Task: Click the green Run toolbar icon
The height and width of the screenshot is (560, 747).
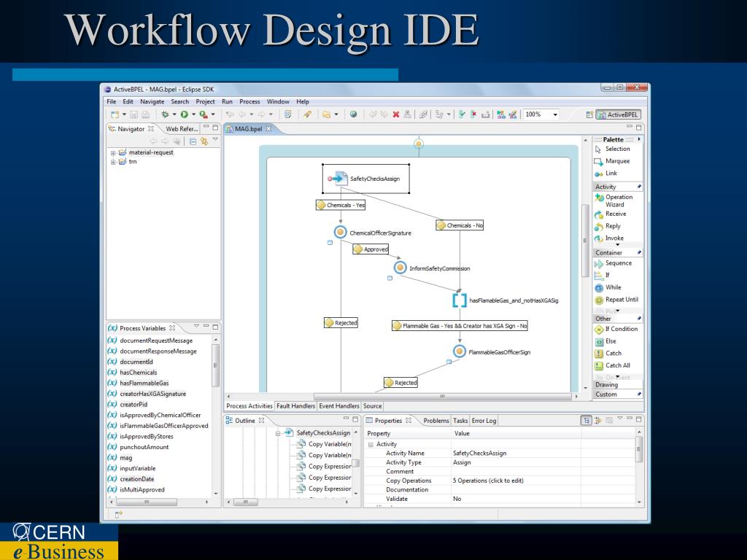Action: point(184,114)
